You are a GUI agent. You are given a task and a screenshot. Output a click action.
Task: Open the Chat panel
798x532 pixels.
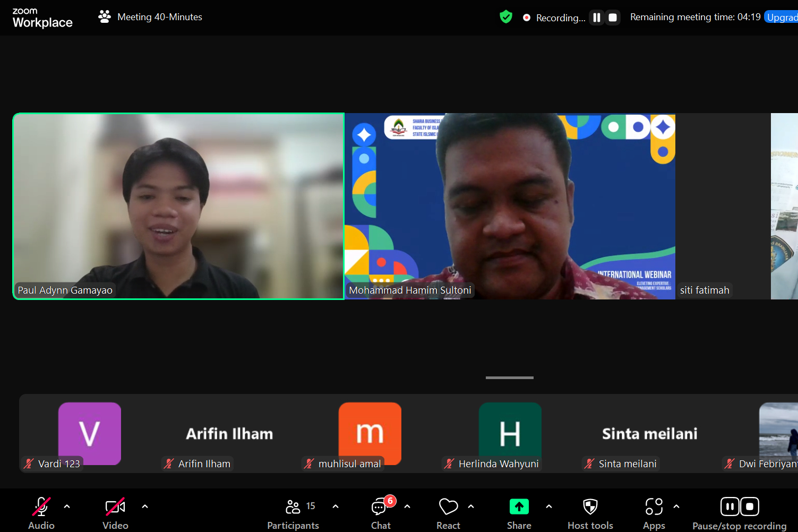click(380, 507)
